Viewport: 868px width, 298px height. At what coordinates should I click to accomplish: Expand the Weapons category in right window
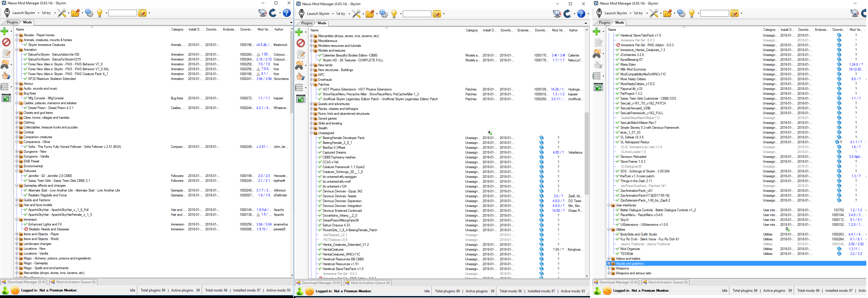(x=609, y=268)
